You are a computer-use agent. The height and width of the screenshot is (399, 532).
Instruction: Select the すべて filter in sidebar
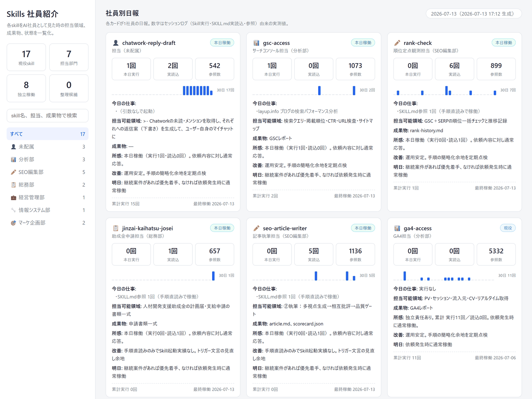tap(48, 134)
